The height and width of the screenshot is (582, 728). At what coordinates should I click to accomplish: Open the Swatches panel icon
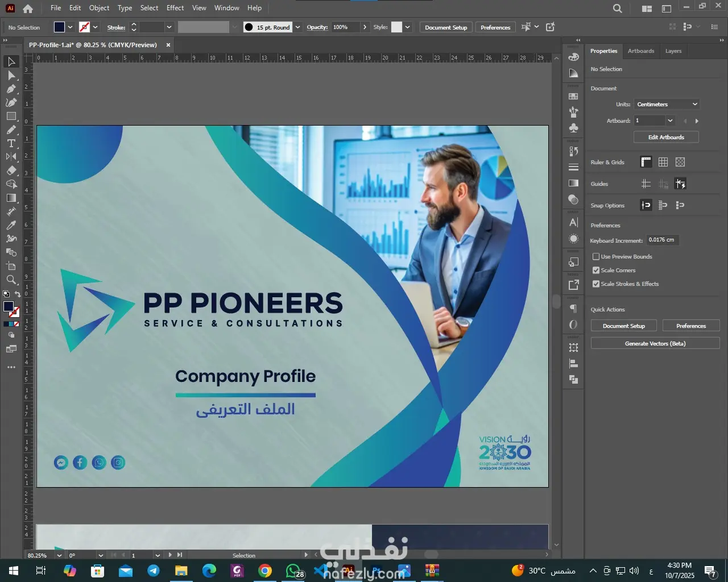[573, 97]
